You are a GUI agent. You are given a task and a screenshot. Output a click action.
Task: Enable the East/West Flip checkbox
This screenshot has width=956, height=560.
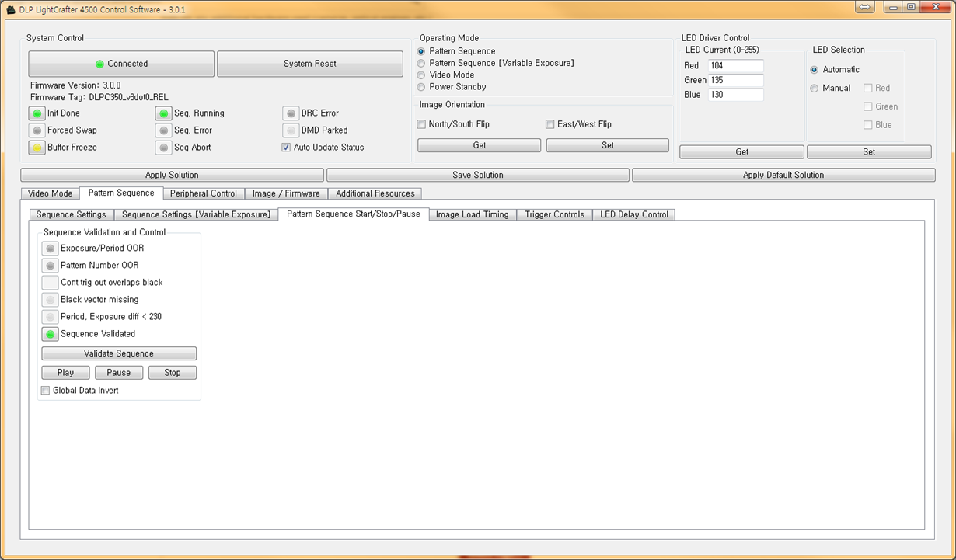coord(550,124)
